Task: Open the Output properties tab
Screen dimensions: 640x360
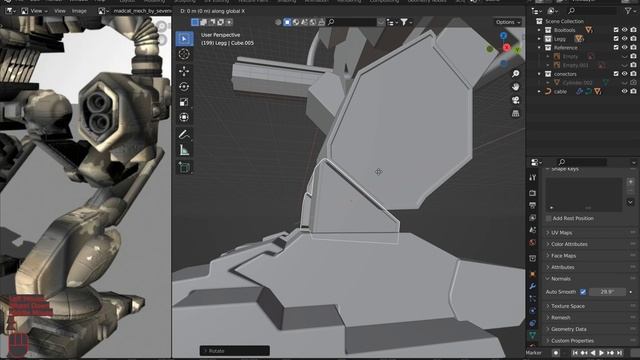Action: coord(532,205)
